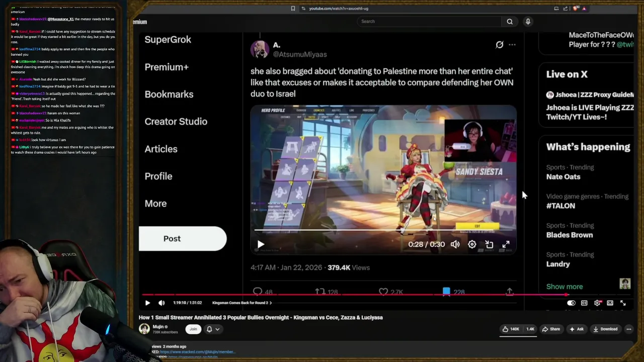
Task: Open the tweet's three-dots more menu
Action: 512,45
